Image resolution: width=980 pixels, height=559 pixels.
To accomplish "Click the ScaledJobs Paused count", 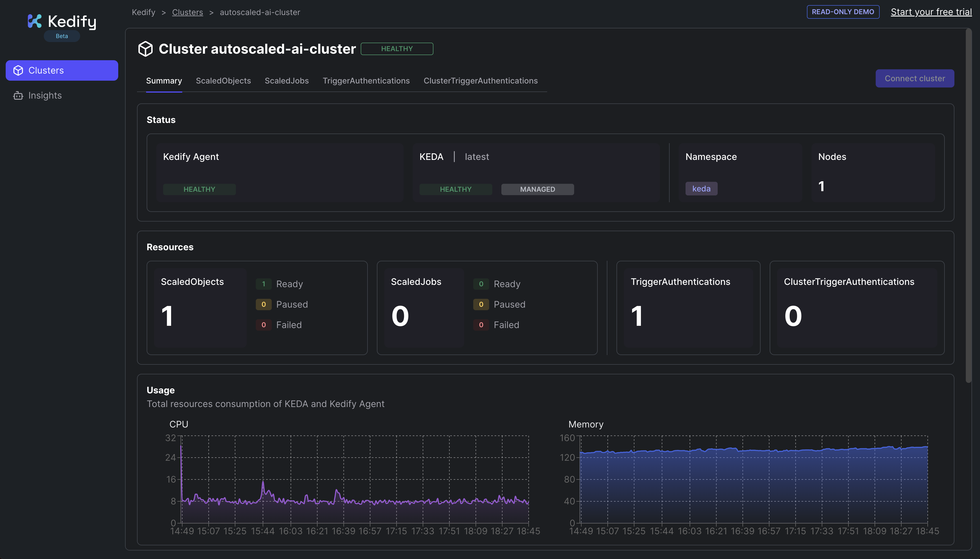I will [481, 304].
